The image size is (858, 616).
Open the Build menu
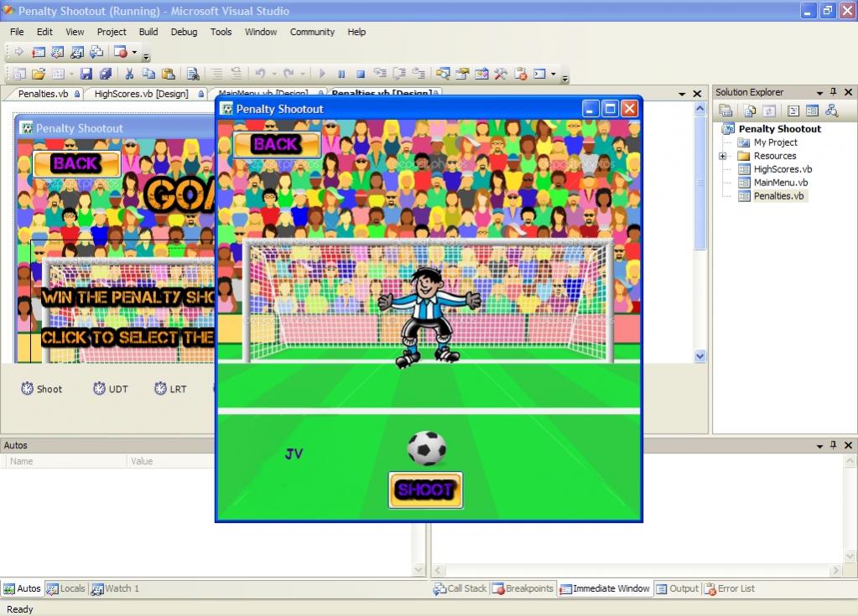(148, 32)
